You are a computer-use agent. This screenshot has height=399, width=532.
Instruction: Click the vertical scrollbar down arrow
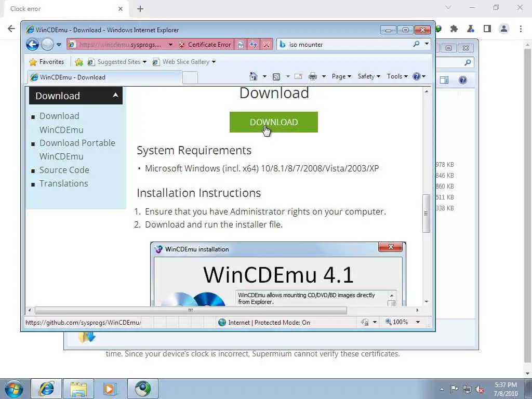(x=426, y=302)
